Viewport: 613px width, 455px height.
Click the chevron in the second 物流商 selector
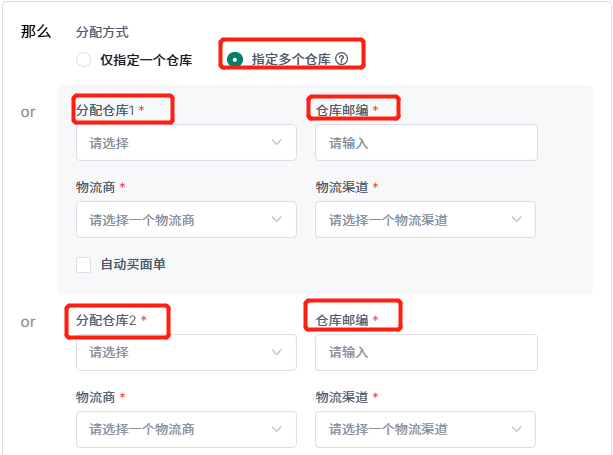tap(277, 429)
